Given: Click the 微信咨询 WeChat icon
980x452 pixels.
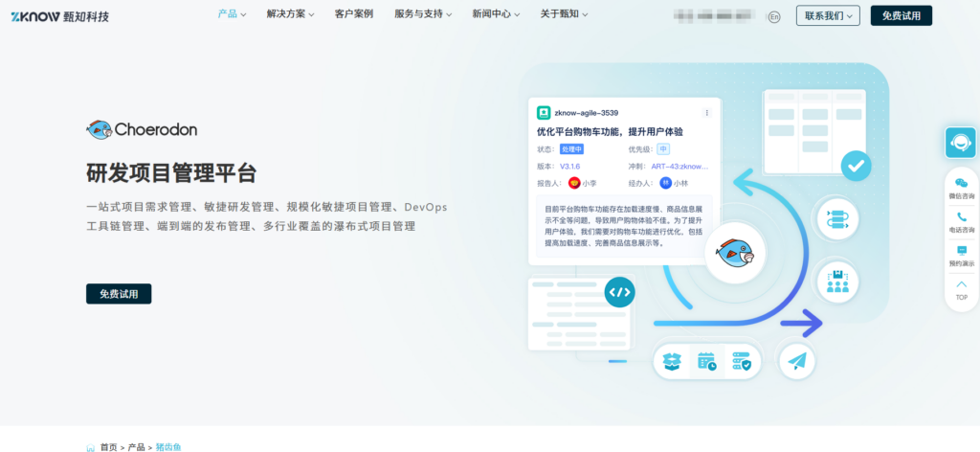Looking at the screenshot, I should (961, 187).
